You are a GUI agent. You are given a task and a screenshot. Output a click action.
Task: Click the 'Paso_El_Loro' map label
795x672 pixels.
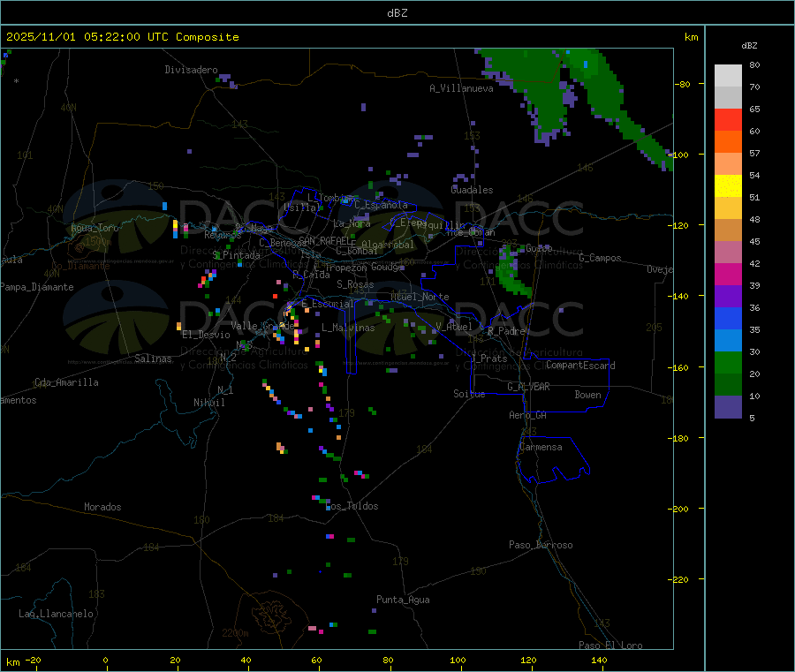(611, 646)
